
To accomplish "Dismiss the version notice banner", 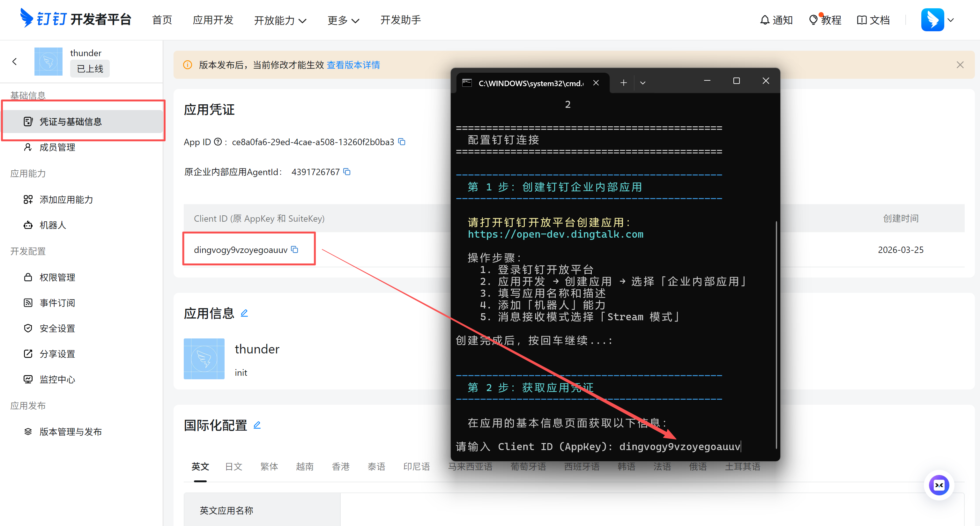I will 960,65.
